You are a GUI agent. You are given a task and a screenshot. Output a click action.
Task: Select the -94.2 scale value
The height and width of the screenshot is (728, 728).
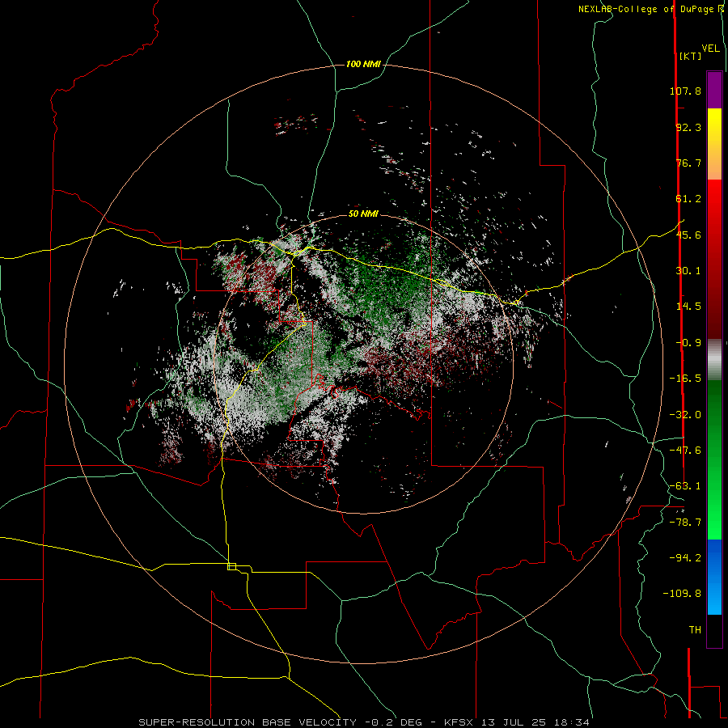point(685,557)
